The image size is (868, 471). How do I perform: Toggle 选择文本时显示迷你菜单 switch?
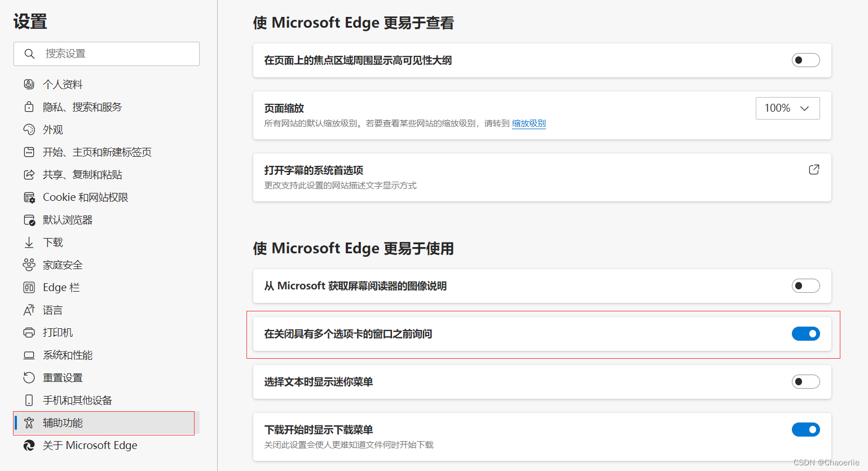[805, 381]
